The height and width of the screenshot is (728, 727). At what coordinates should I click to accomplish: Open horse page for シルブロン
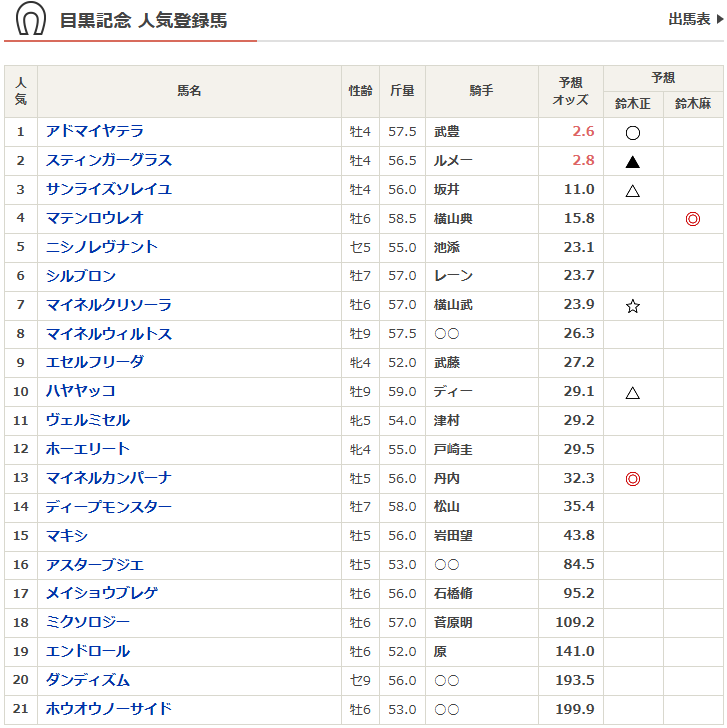pyautogui.click(x=81, y=276)
